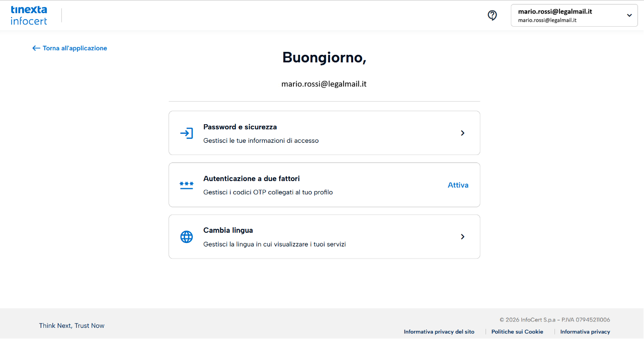The height and width of the screenshot is (339, 644).
Task: Expand Cambia lingua using its right chevron
Action: pyautogui.click(x=462, y=237)
